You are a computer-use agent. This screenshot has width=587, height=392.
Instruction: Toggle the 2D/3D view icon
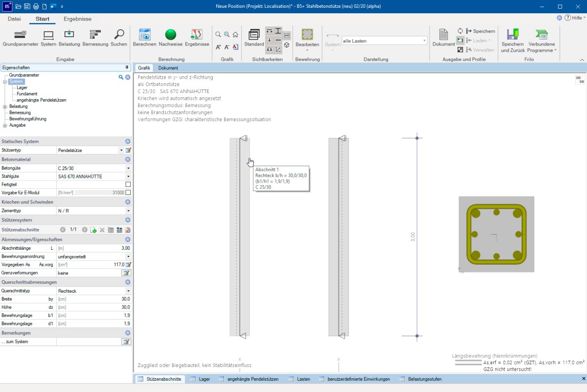tap(580, 80)
